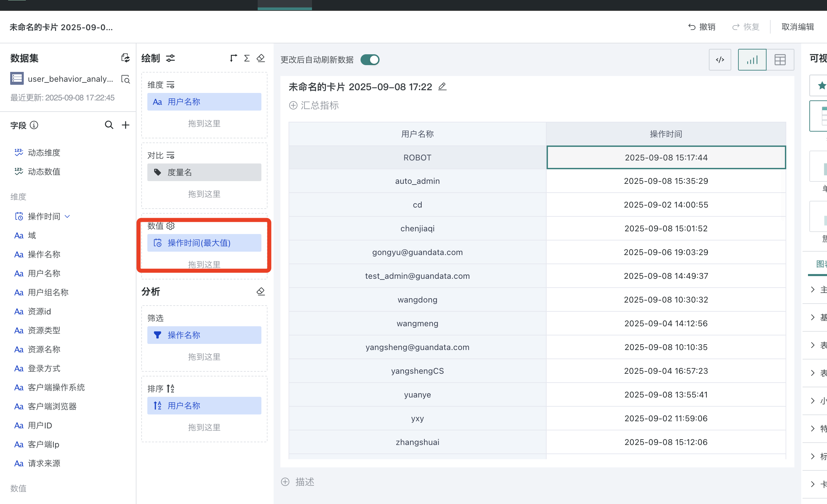Clear the 绘制 panel with eraser icon

pyautogui.click(x=261, y=58)
